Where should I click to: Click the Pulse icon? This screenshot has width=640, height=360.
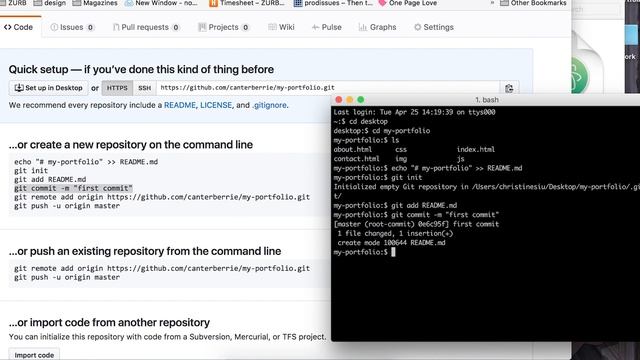point(315,27)
